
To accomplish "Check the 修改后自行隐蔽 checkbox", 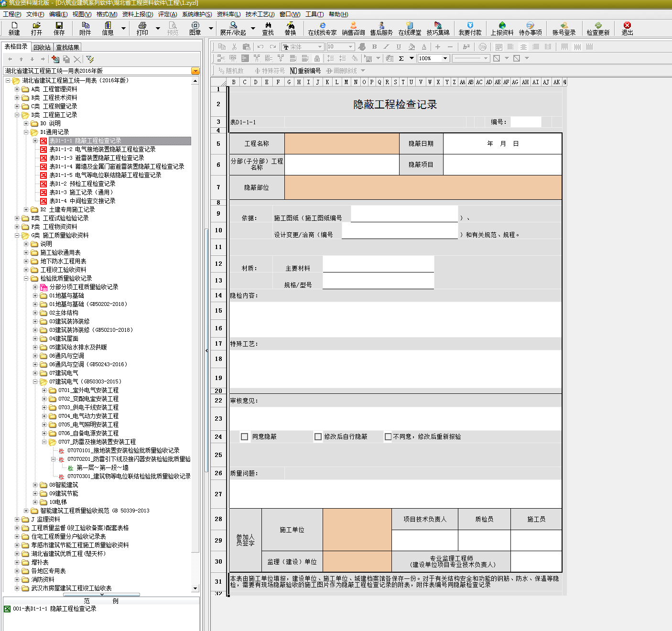I will pyautogui.click(x=318, y=436).
